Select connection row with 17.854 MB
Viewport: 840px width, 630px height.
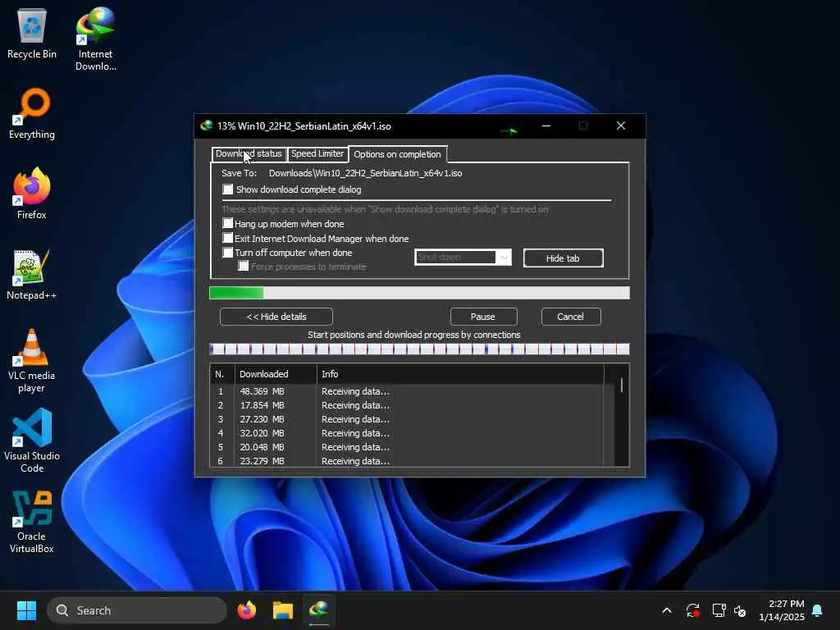coord(407,405)
